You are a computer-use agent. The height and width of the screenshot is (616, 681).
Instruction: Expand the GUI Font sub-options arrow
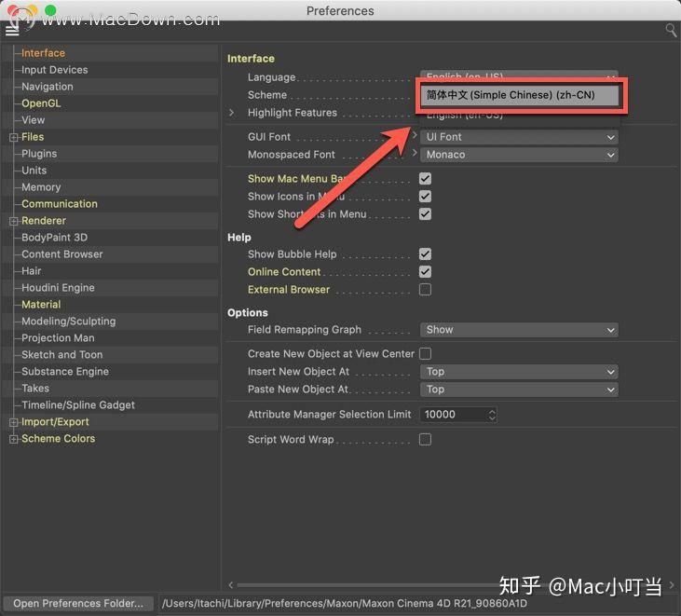click(415, 135)
